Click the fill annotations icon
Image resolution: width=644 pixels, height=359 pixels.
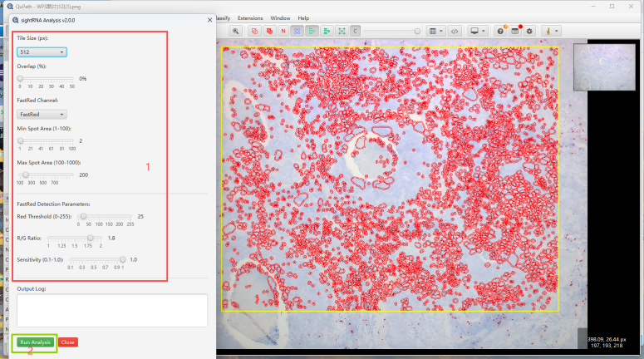[269, 31]
